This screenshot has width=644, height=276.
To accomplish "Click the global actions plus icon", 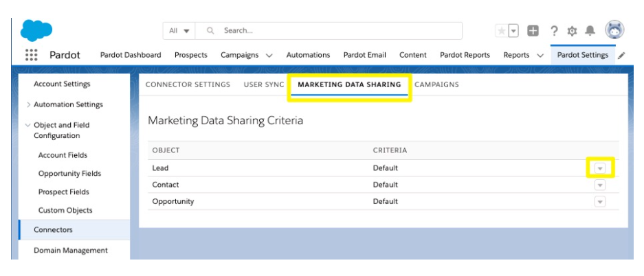I will [533, 31].
